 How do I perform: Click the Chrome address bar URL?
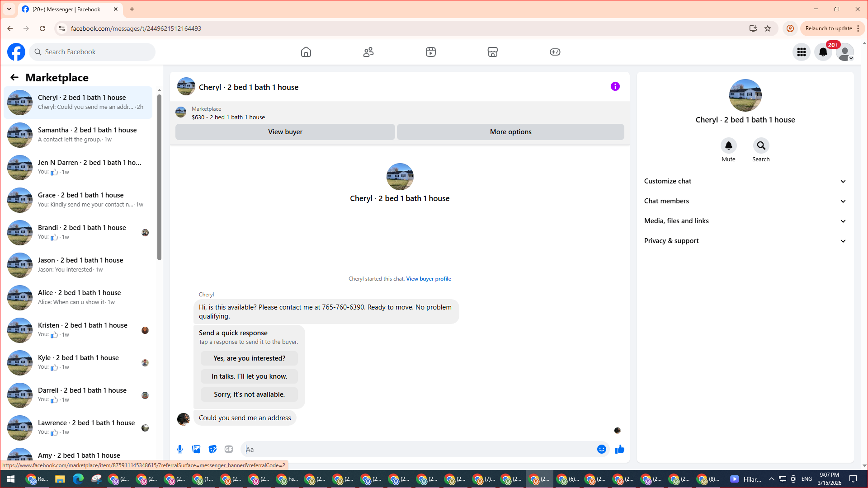click(x=136, y=28)
